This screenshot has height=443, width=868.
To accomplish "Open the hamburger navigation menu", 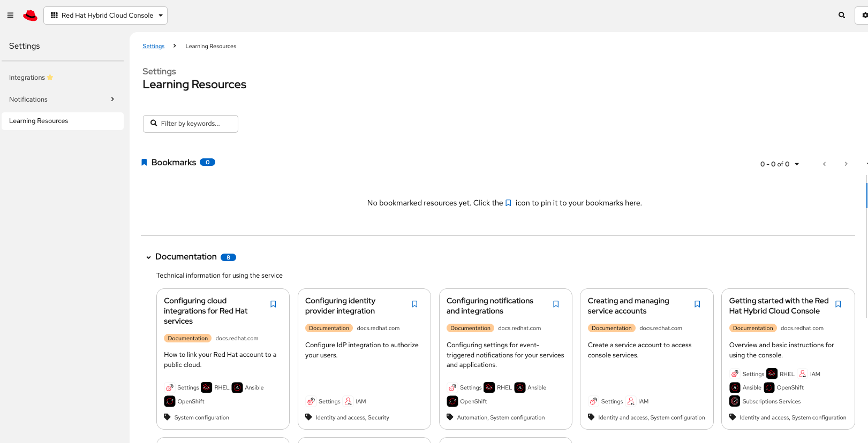I will [x=10, y=16].
